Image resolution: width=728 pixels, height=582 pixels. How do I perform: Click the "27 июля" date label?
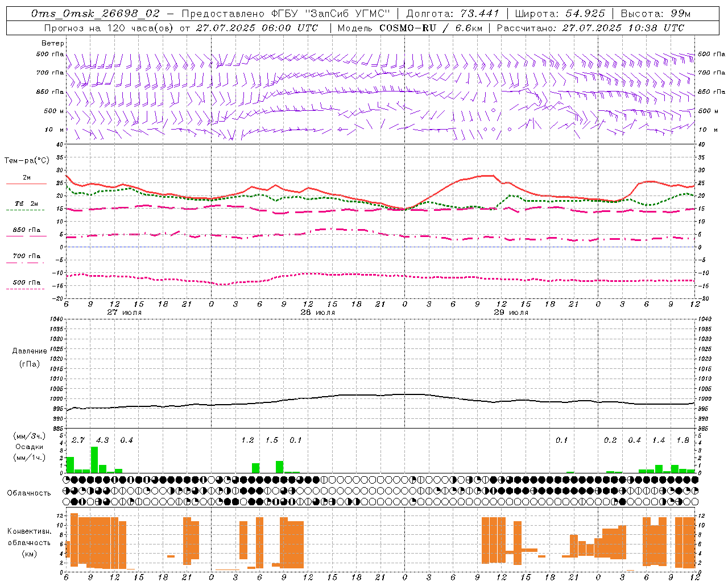click(x=125, y=312)
